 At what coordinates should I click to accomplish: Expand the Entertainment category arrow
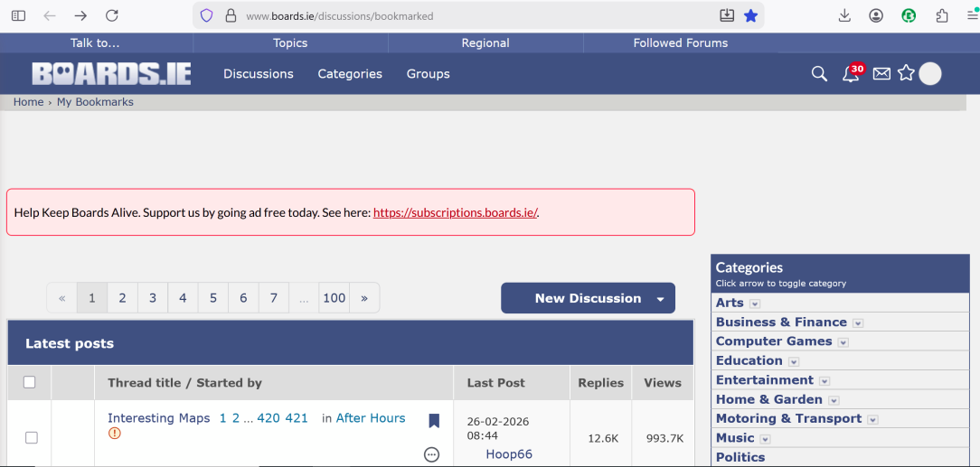coord(825,381)
